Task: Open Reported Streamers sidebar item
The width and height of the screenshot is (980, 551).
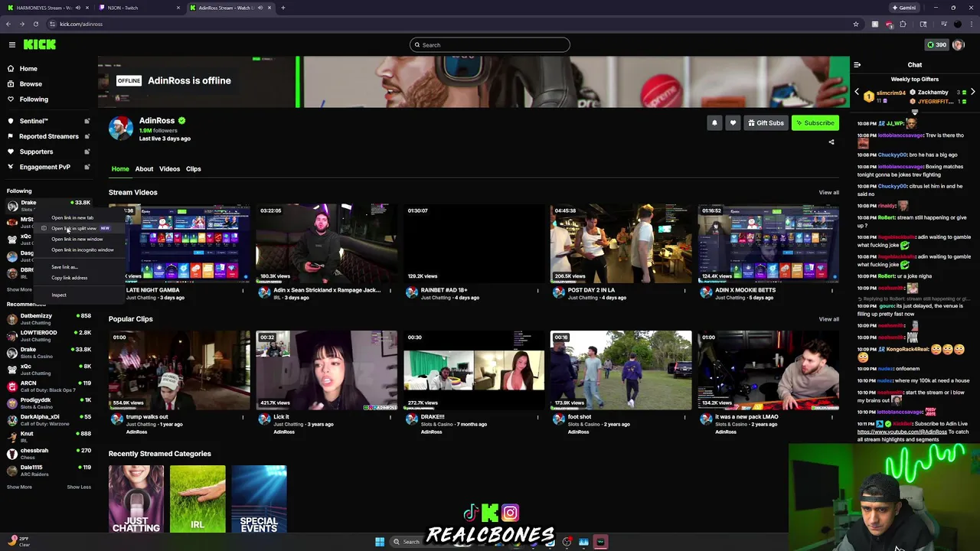Action: click(x=48, y=136)
